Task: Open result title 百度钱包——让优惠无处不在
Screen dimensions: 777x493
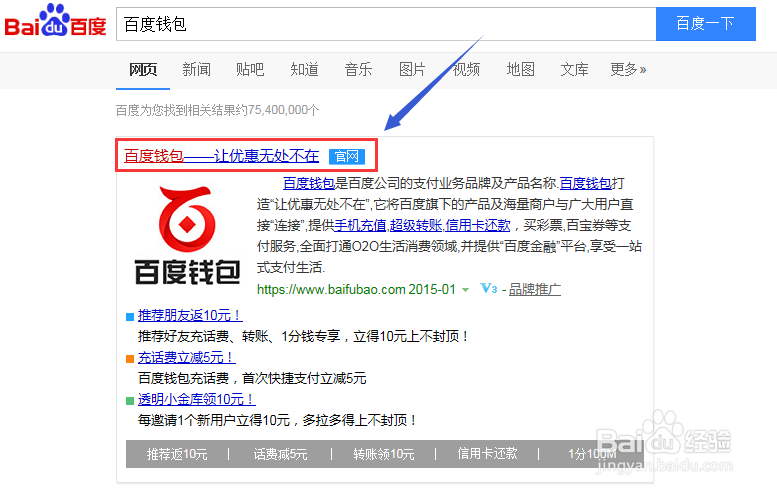Action: pos(221,156)
